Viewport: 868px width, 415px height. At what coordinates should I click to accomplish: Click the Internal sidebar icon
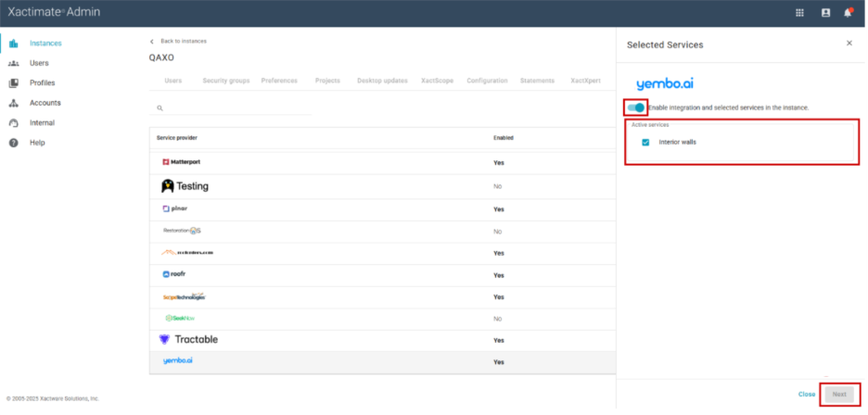14,123
